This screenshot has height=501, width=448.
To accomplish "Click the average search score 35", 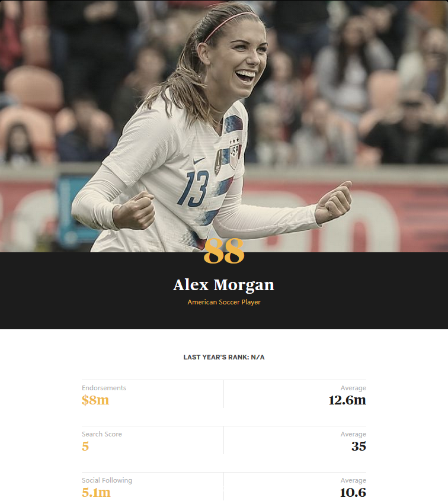I will [x=359, y=447].
